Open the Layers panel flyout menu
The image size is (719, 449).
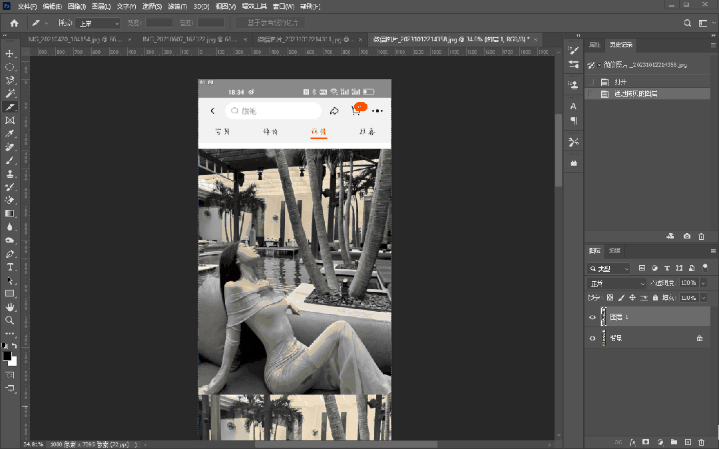coord(713,251)
